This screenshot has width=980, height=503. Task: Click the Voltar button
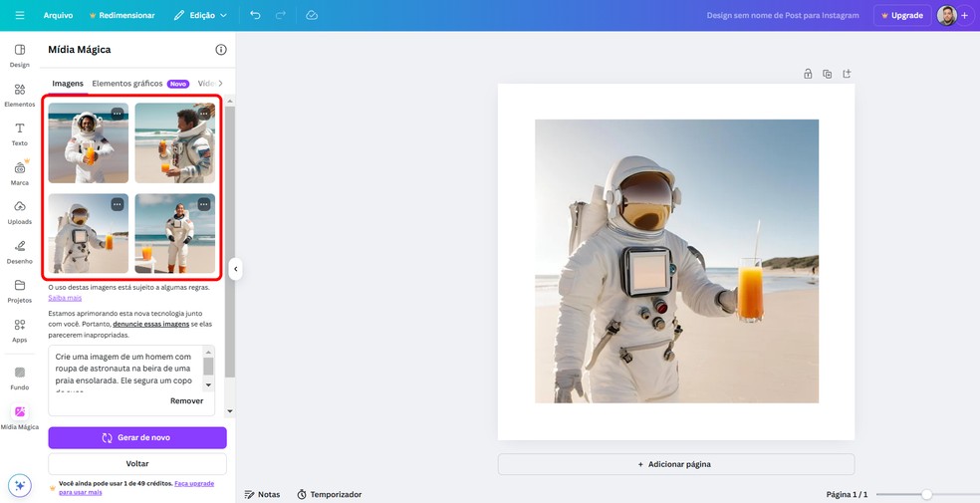point(137,463)
